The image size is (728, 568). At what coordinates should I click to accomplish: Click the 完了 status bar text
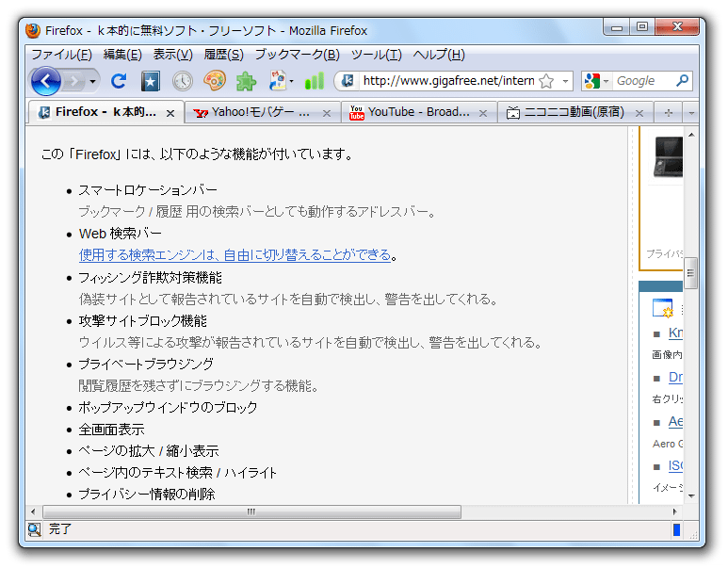click(x=60, y=529)
